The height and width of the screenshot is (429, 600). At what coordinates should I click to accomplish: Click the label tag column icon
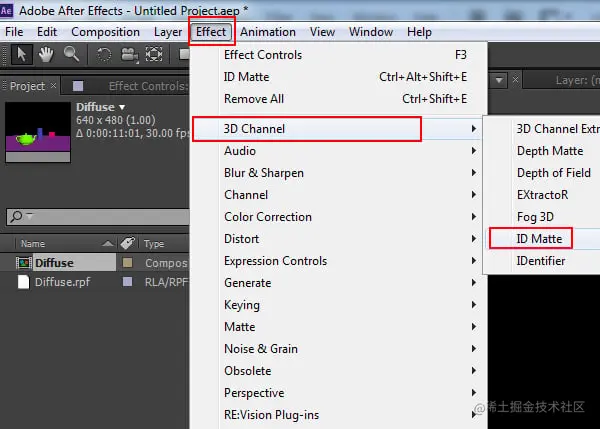pos(127,243)
